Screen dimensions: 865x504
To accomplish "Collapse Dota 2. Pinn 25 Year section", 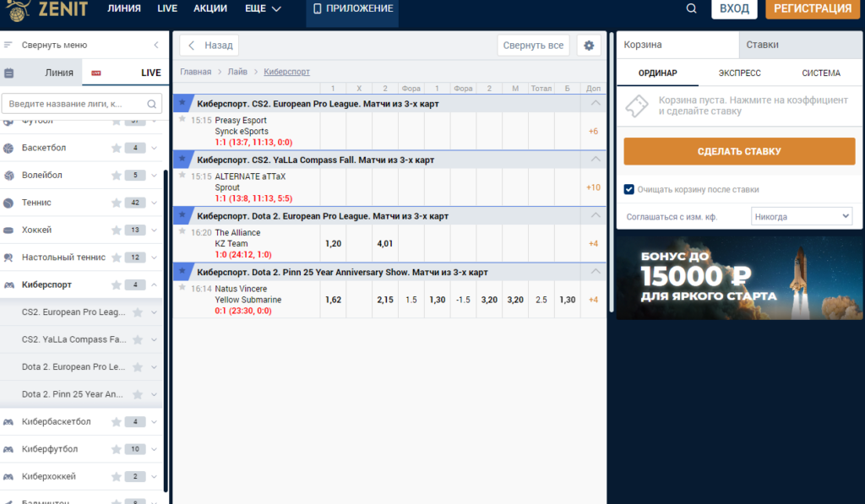I will tap(596, 272).
